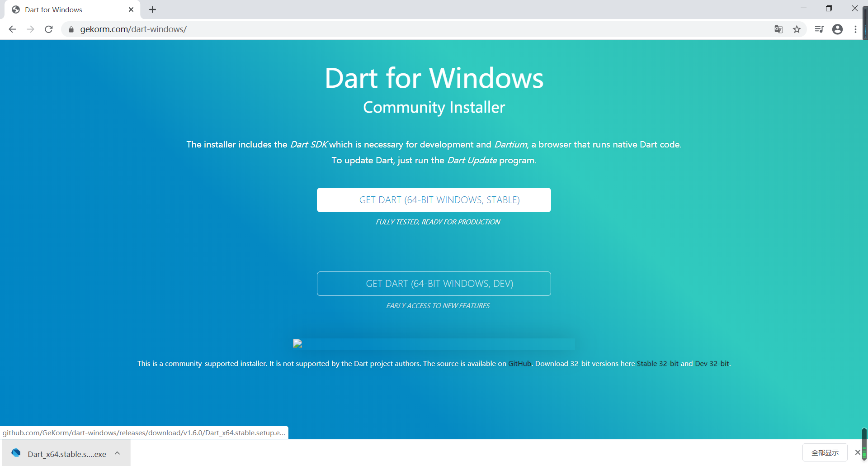Reload the current page
The width and height of the screenshot is (868, 466).
click(49, 29)
